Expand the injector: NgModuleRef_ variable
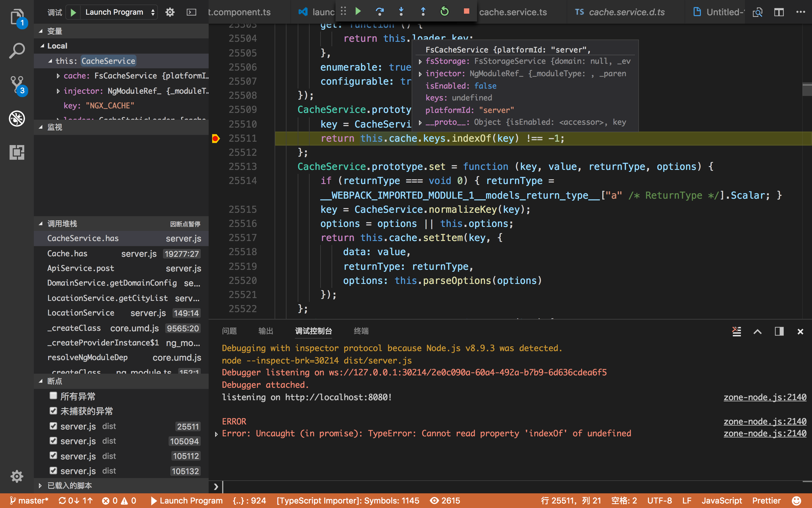 click(x=58, y=91)
